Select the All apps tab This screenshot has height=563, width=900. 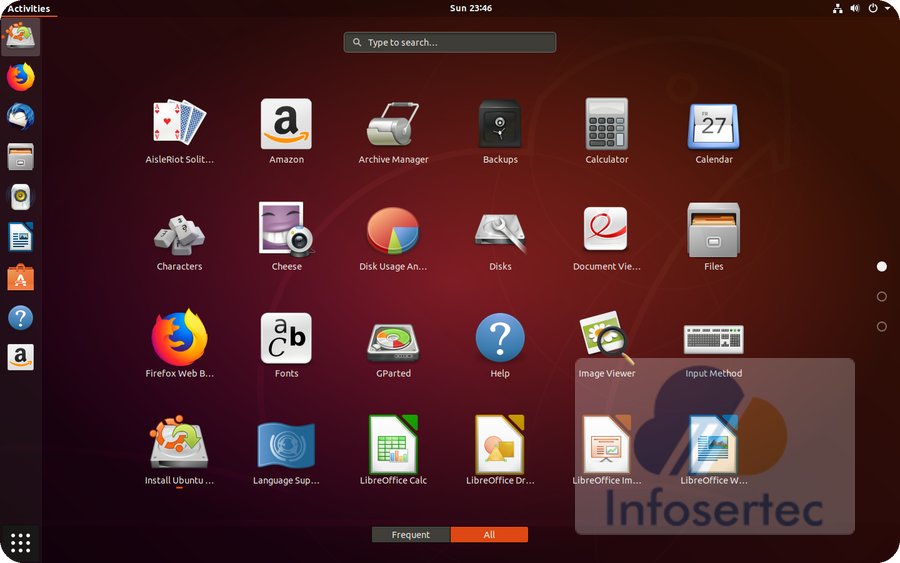point(489,535)
